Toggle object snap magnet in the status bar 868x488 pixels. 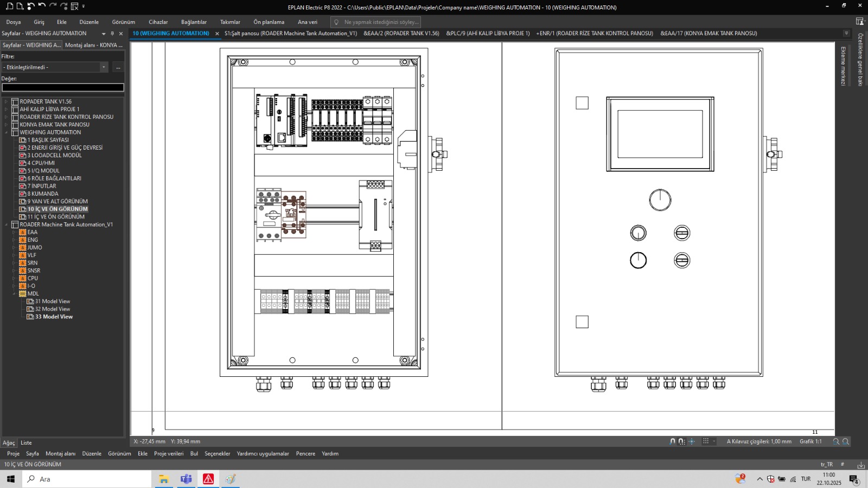click(673, 441)
